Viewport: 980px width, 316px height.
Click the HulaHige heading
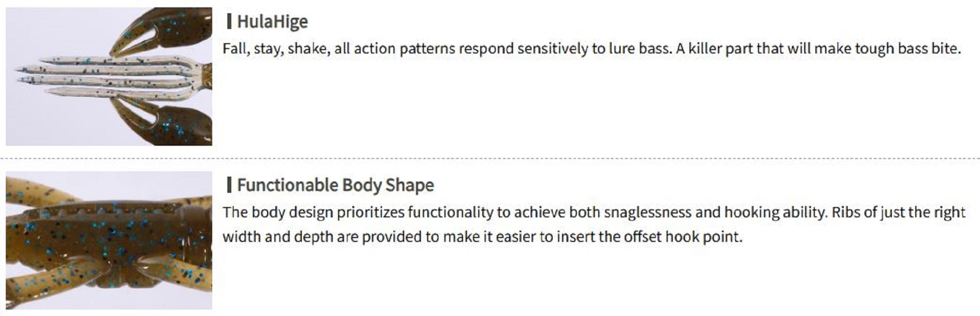coord(272,22)
